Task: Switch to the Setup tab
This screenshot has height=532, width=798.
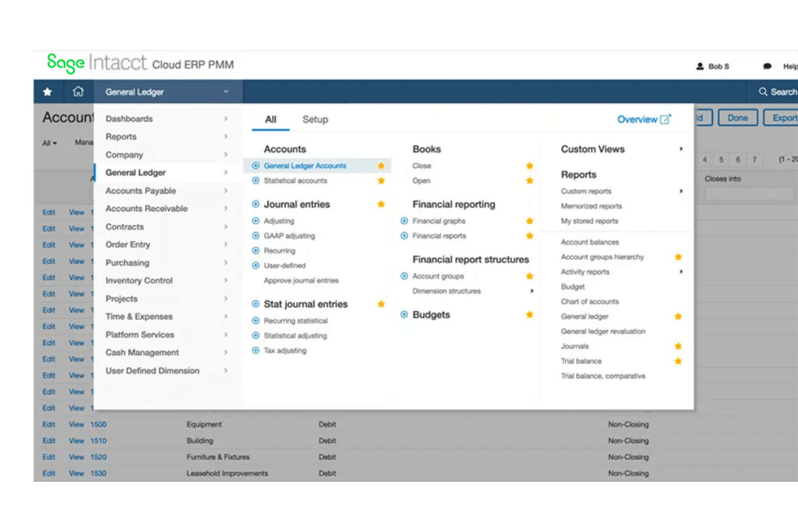Action: 315,120
